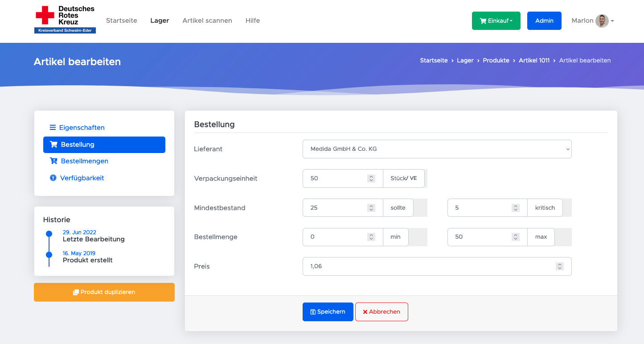Screen dimensions: 644x344
Task: Click the cart icon beside Bestellmengen
Action: [x=53, y=161]
